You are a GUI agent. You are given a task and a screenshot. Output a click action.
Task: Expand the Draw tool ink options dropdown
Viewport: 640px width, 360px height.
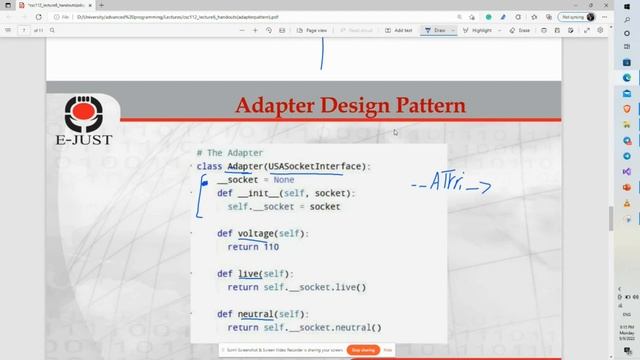coord(453,30)
